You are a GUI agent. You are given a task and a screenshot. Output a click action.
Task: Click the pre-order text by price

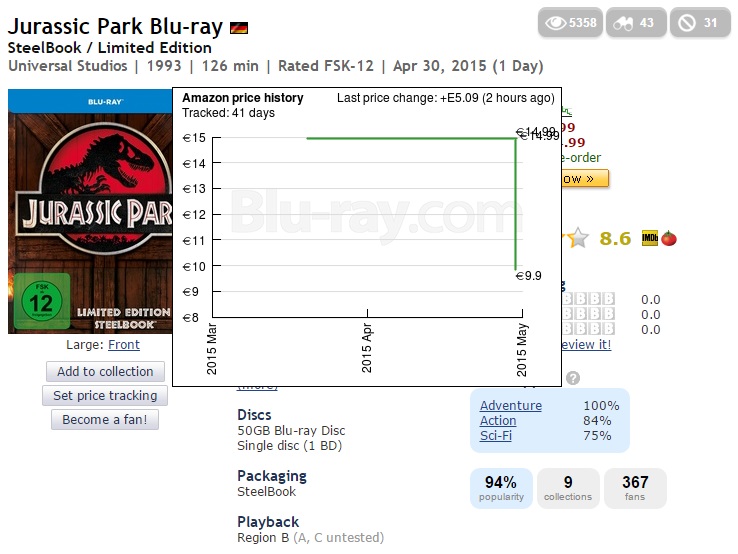pos(581,158)
